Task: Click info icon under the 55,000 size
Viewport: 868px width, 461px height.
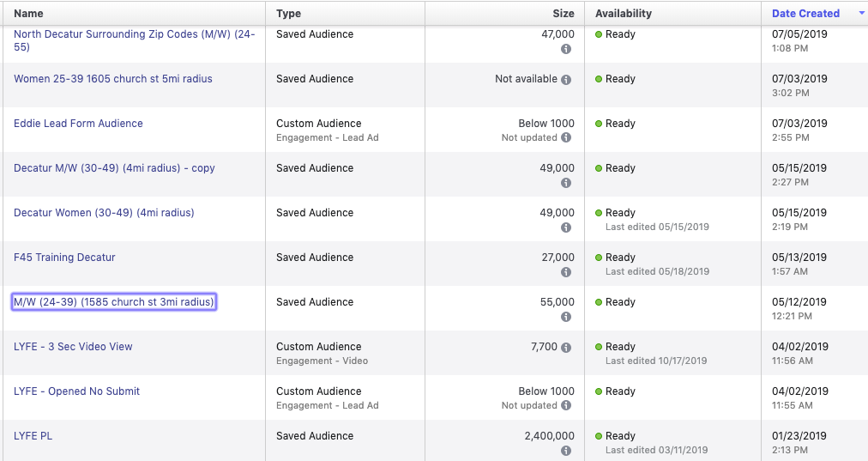Action: tap(566, 317)
